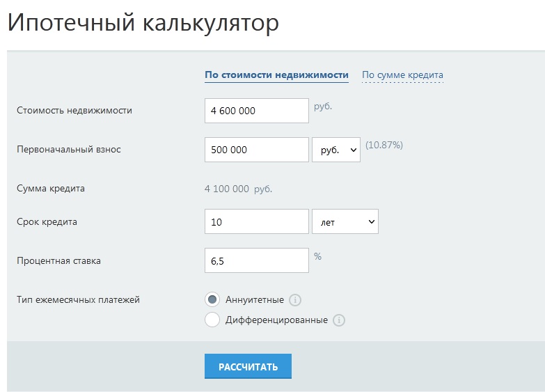
Task: Open the down payment руб. unit dropdown
Action: point(336,150)
